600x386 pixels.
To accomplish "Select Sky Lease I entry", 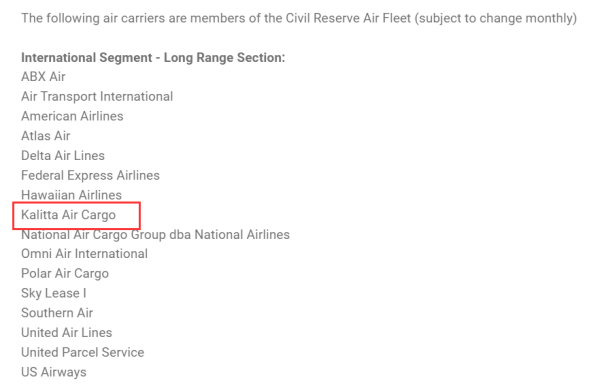I will tap(54, 293).
